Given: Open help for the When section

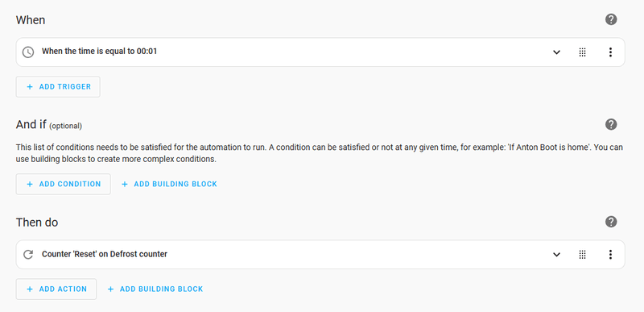Looking at the screenshot, I should [611, 19].
